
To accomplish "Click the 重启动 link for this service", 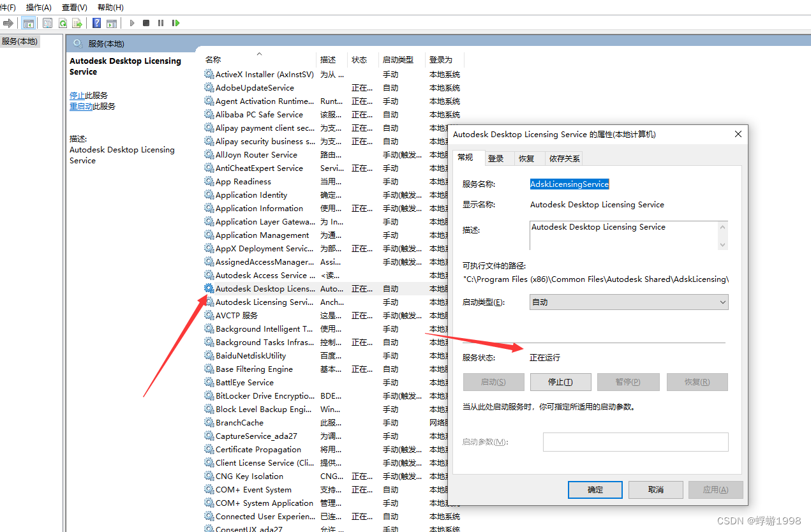I will (81, 107).
